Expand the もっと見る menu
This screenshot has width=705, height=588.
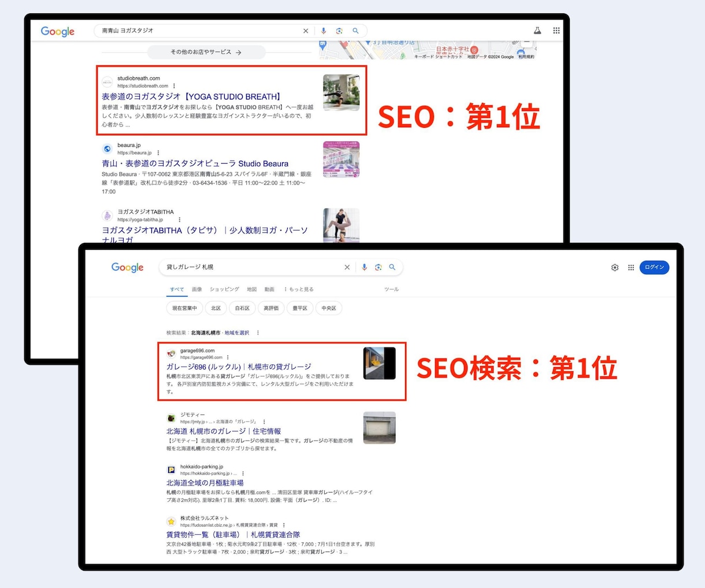coord(298,289)
